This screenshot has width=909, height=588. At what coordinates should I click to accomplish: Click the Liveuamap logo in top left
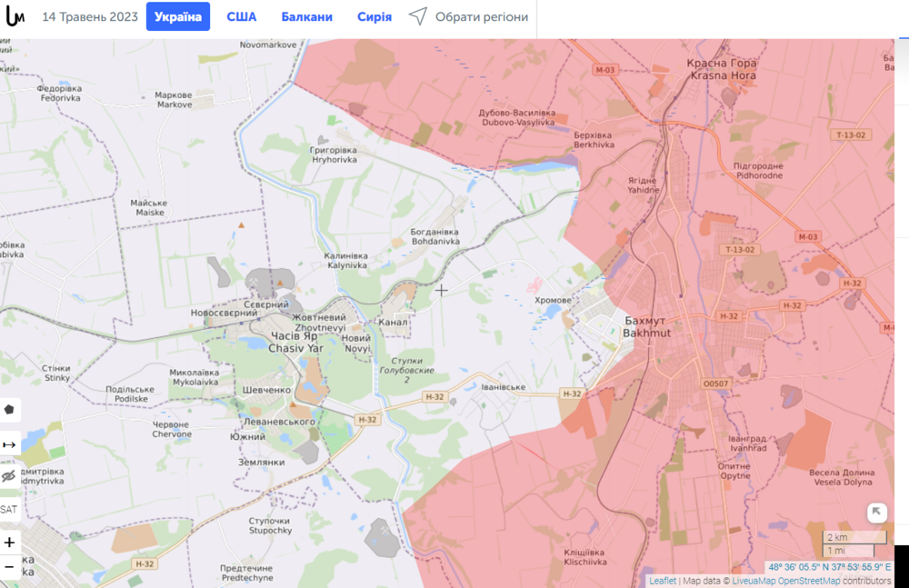(x=16, y=15)
